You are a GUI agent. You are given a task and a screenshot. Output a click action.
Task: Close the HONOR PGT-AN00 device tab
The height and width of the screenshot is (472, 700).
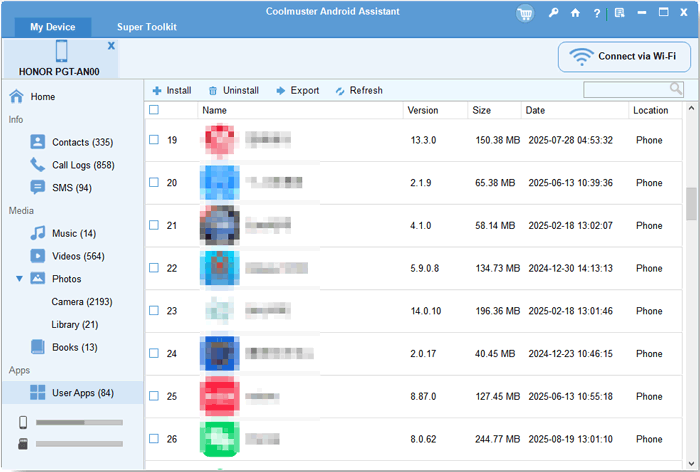111,46
